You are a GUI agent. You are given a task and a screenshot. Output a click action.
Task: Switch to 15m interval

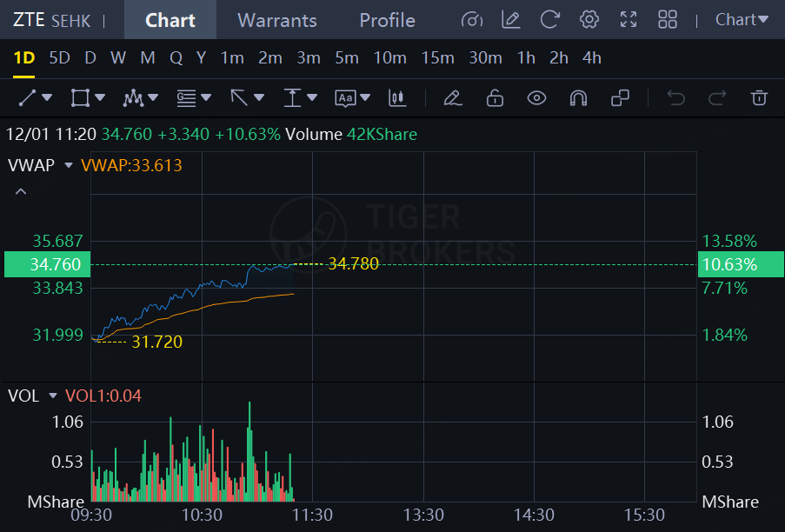coord(437,58)
